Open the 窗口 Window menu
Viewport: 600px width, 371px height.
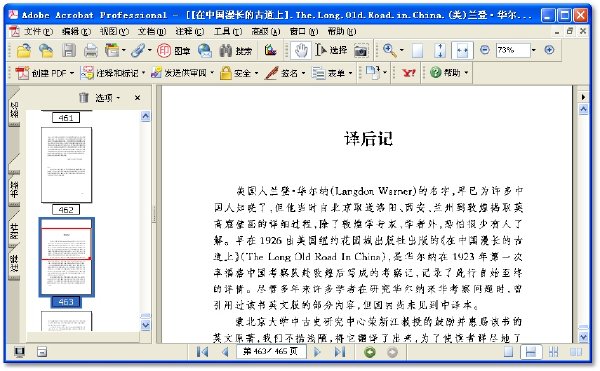pos(304,31)
